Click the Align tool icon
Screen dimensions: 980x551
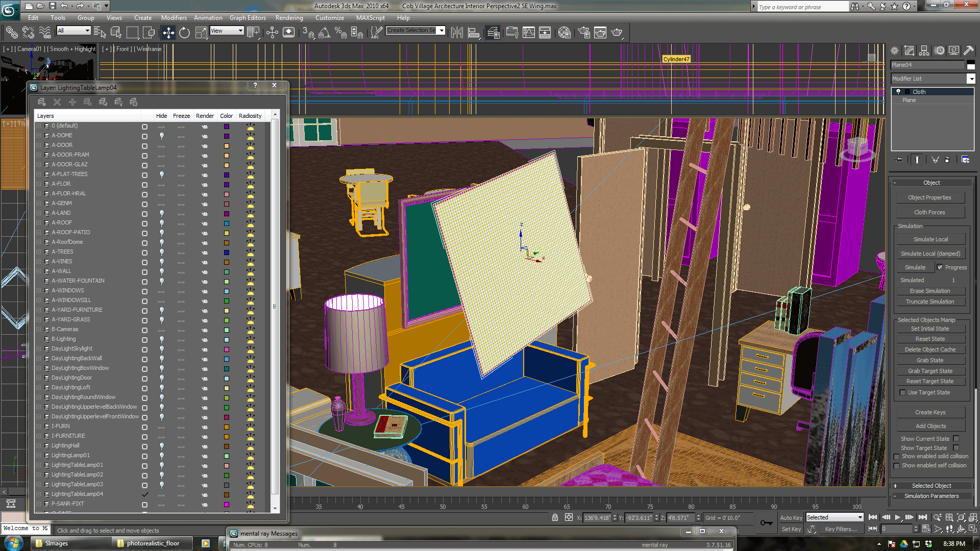474,33
